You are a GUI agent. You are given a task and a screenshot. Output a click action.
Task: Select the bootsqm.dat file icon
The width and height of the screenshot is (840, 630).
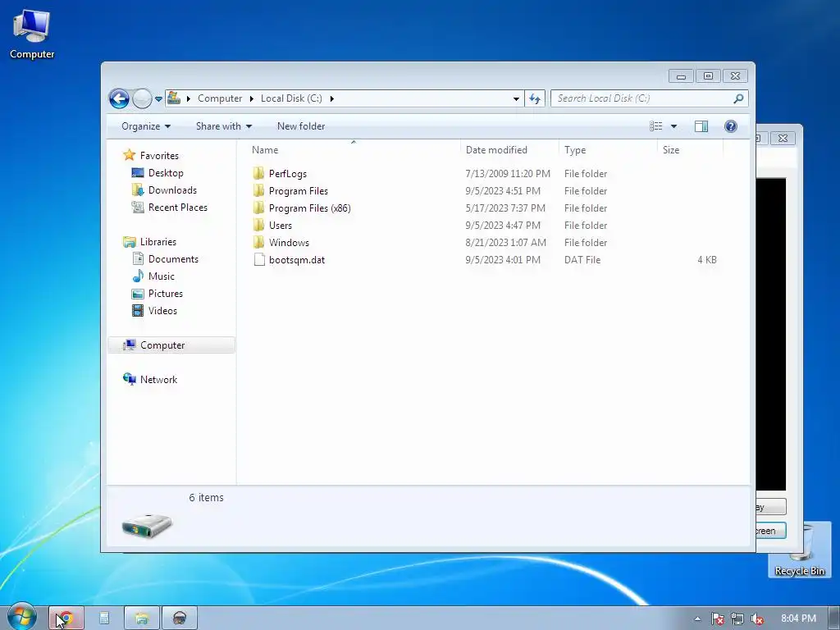point(259,260)
